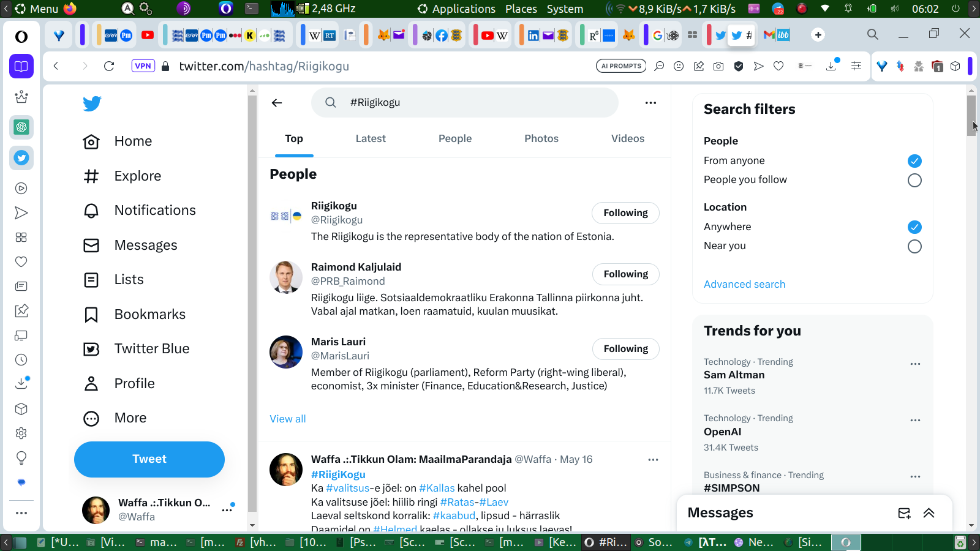Open Raimond Kaljulaid's profile photo
Screen dimensions: 980x551
286,277
